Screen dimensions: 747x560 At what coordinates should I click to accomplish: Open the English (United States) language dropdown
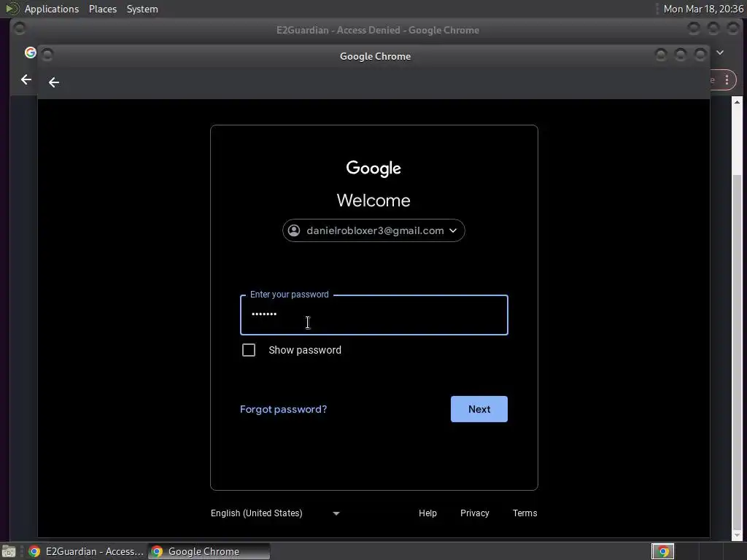click(275, 513)
